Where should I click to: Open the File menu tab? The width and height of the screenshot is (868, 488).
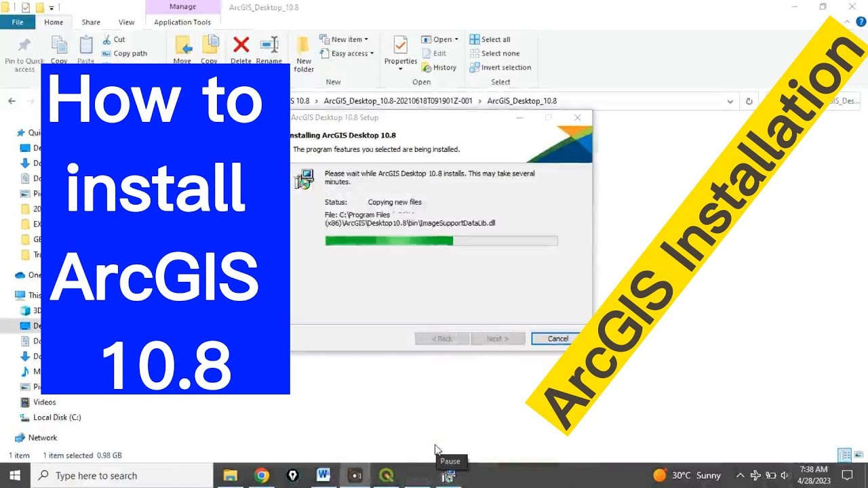click(18, 22)
